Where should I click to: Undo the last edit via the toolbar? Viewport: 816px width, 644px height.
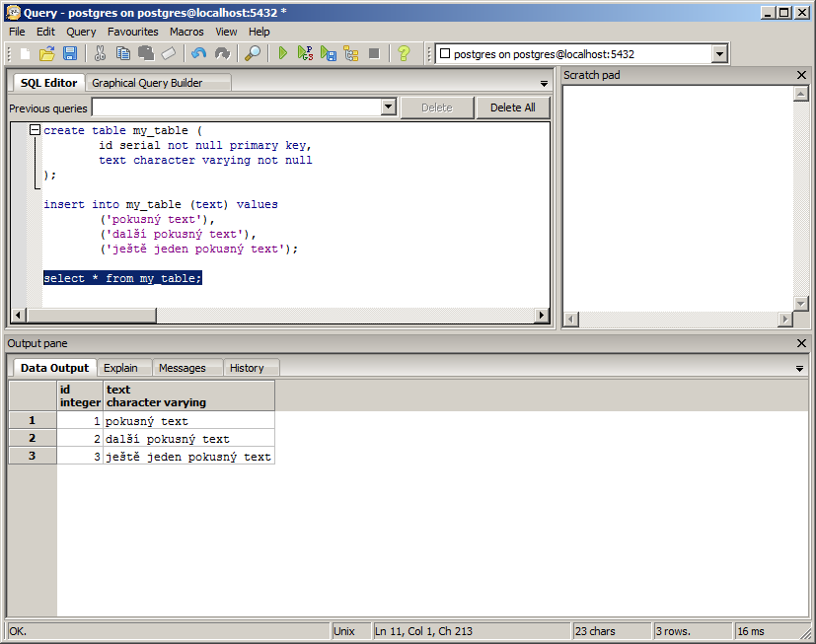[x=199, y=53]
